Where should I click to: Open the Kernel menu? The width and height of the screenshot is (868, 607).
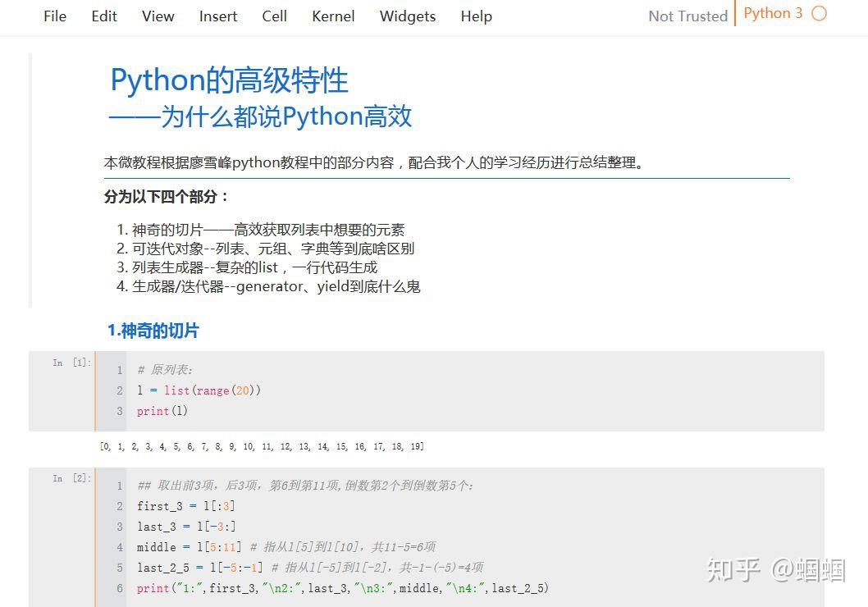tap(332, 16)
